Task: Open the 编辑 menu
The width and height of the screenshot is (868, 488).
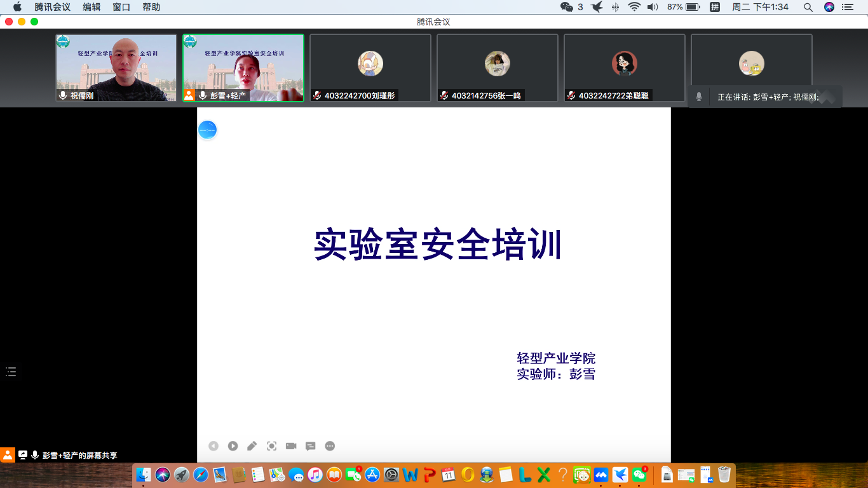Action: (x=92, y=7)
